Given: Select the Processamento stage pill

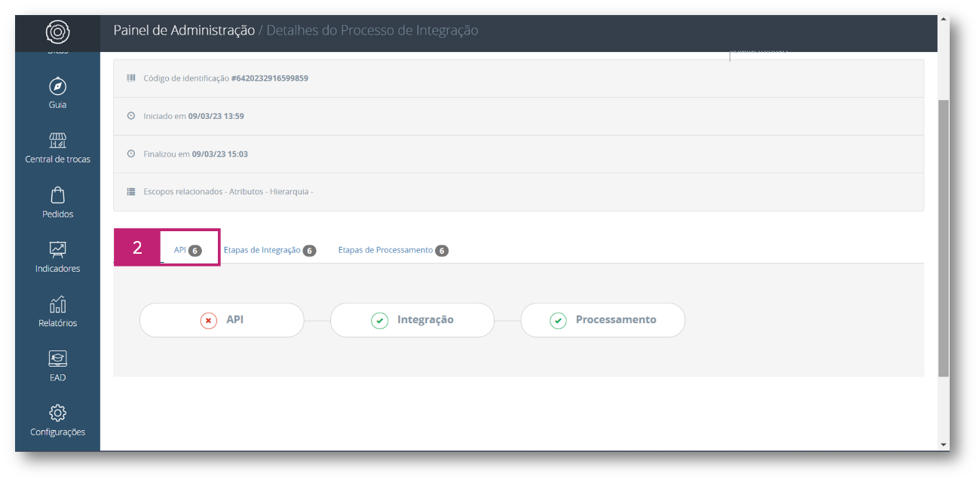Looking at the screenshot, I should pos(603,320).
